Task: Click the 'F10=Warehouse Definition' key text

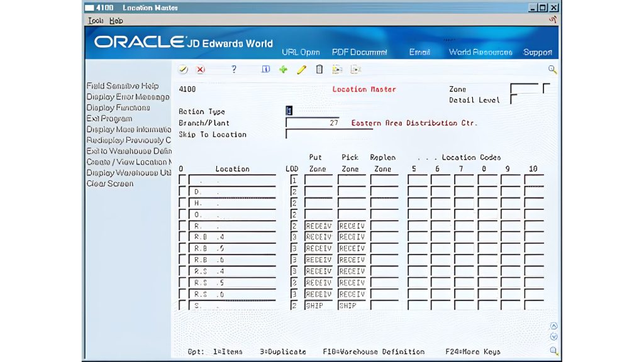Action: [x=374, y=352]
